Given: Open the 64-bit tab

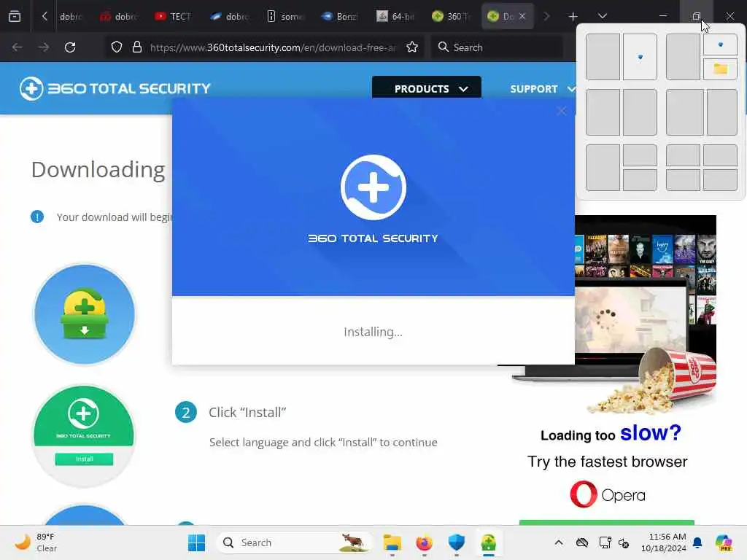Looking at the screenshot, I should pos(395,16).
